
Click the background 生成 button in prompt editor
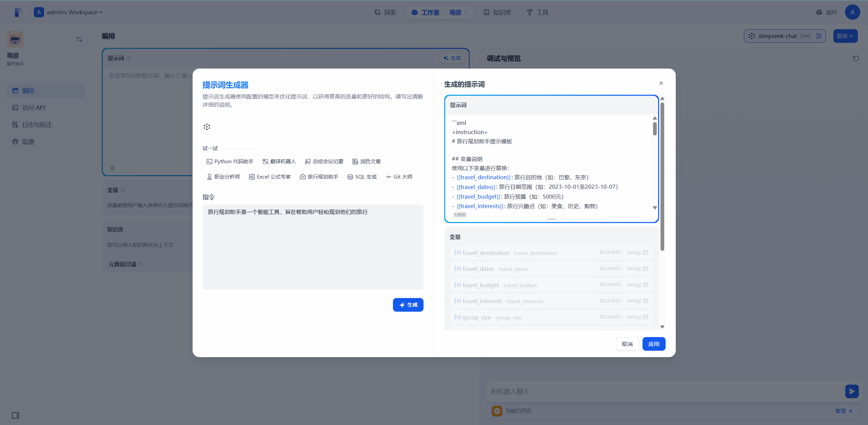coord(452,58)
